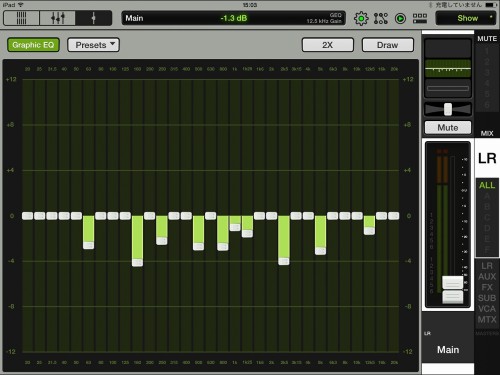Image resolution: width=500 pixels, height=375 pixels.
Task: Mute the Main LR channel
Action: (x=448, y=127)
